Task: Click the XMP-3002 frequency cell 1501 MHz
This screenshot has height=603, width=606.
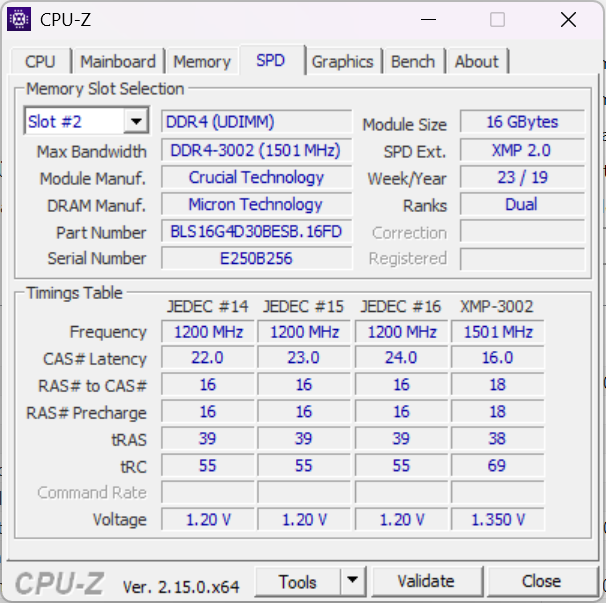Action: coord(497,332)
